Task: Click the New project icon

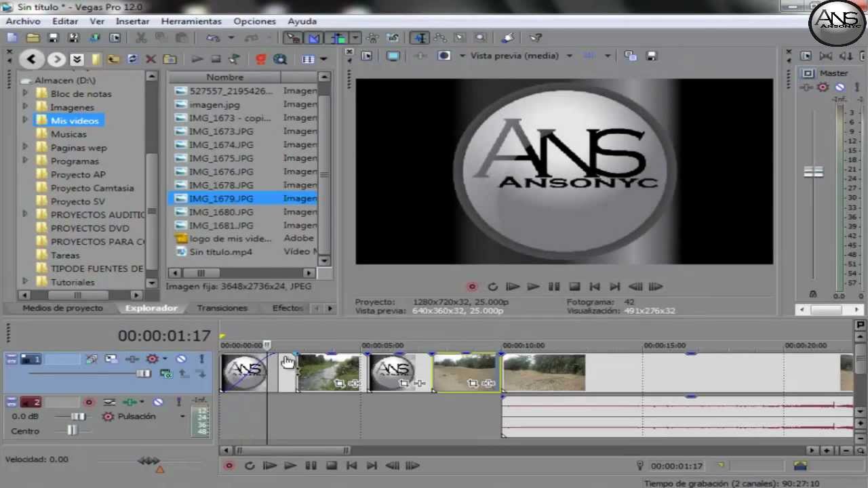Action: coord(12,39)
